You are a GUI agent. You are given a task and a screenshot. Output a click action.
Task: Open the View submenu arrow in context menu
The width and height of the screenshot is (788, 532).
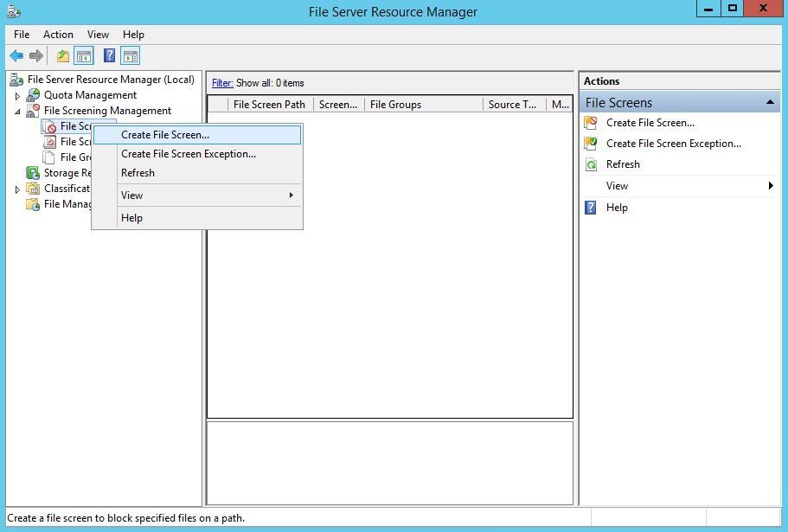[x=291, y=195]
